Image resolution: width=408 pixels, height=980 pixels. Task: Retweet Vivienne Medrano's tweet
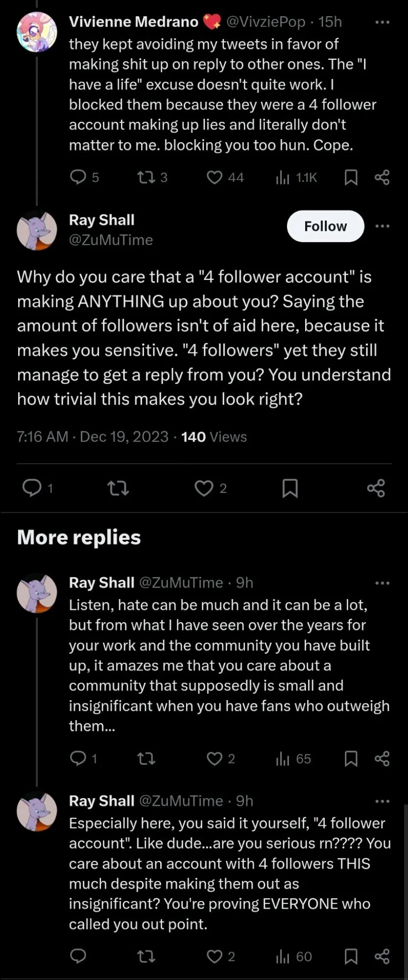point(145,177)
